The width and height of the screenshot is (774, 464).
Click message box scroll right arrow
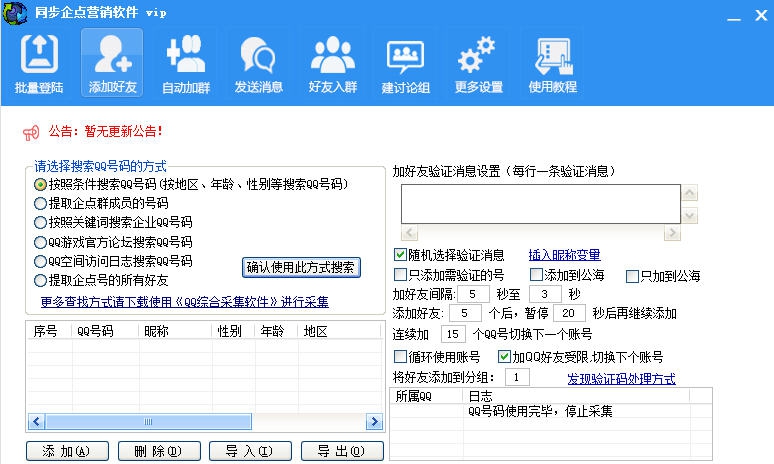[672, 232]
